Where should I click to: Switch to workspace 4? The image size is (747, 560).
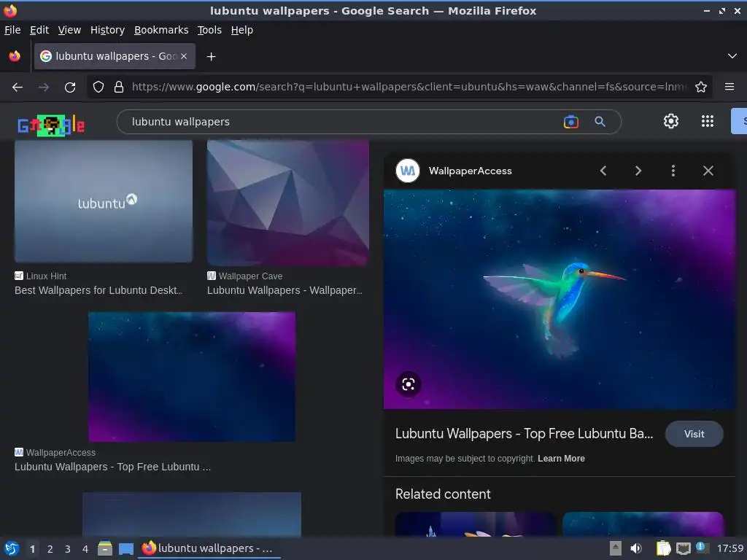coord(85,549)
